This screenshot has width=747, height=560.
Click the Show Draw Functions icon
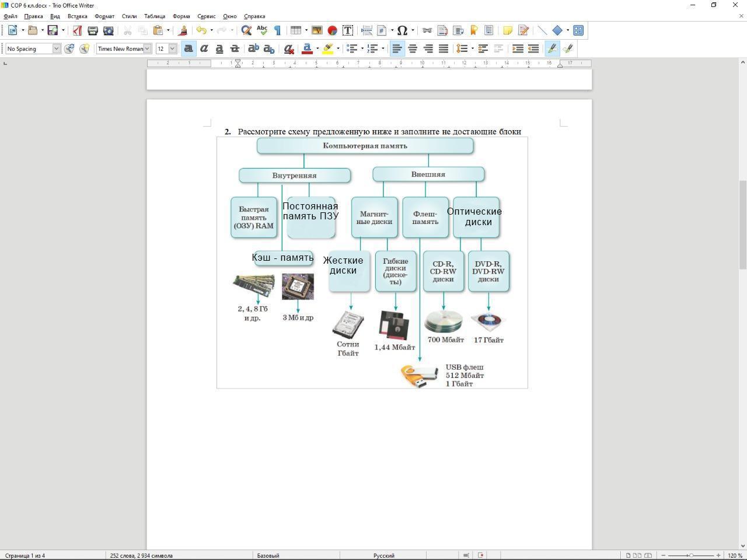tap(578, 30)
